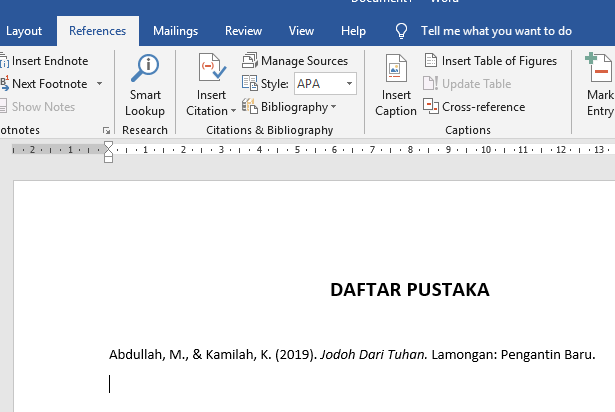615x412 pixels.
Task: Click the Insert Table of Figures icon
Action: (431, 60)
